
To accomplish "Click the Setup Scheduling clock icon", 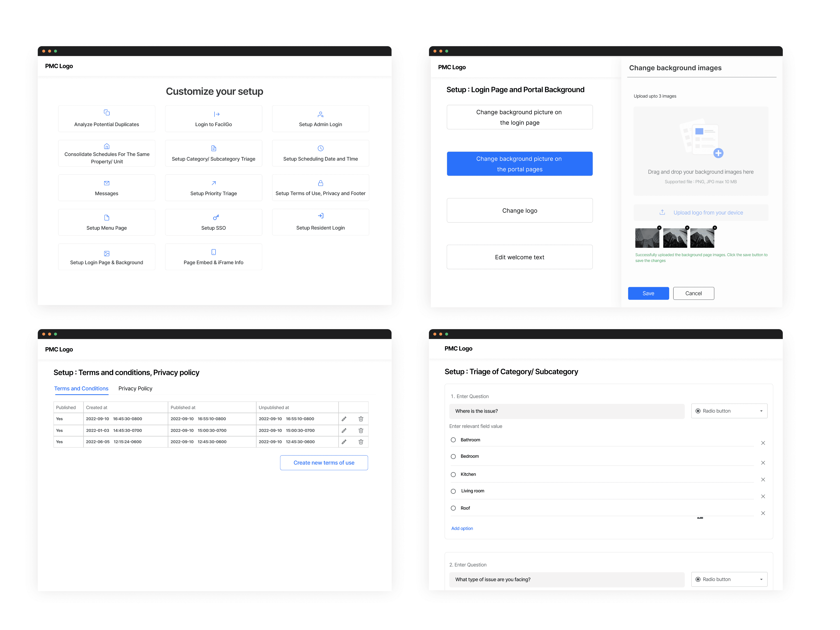I will [x=321, y=148].
